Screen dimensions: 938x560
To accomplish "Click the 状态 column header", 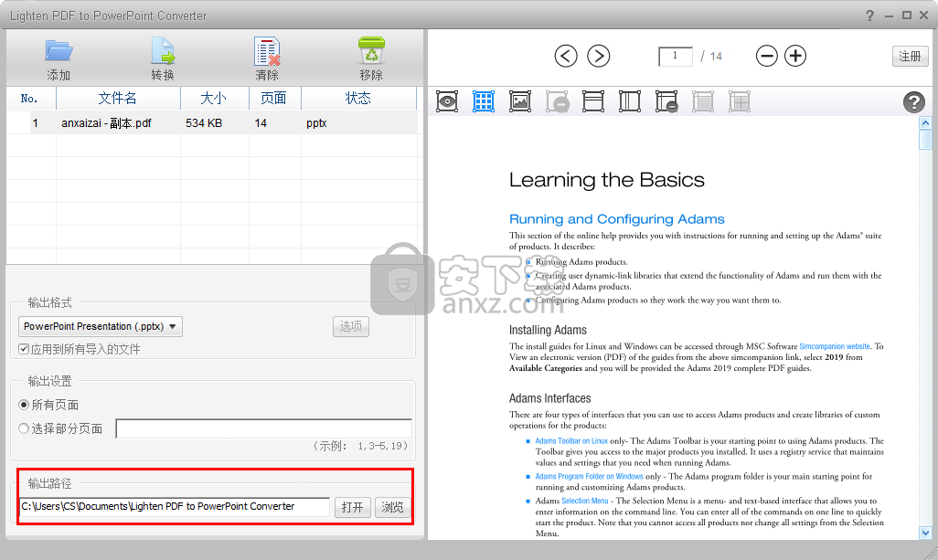I will [358, 98].
